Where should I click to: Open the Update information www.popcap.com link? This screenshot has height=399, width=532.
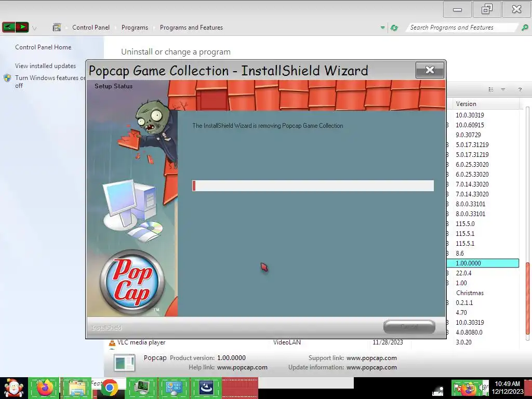371,367
